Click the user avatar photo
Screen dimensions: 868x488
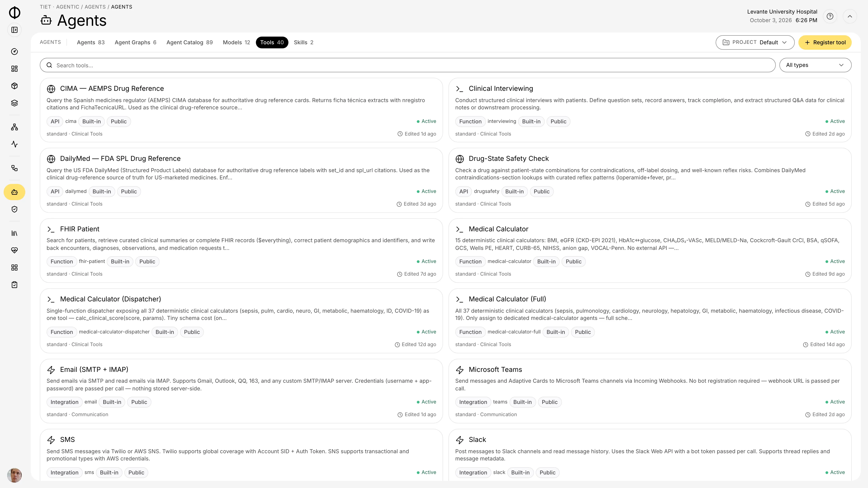(14, 475)
